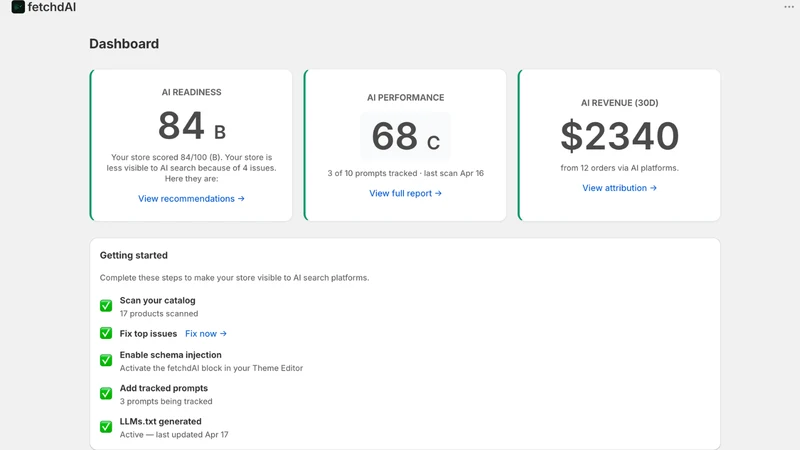Click the Scan your catalog step title

pos(158,301)
